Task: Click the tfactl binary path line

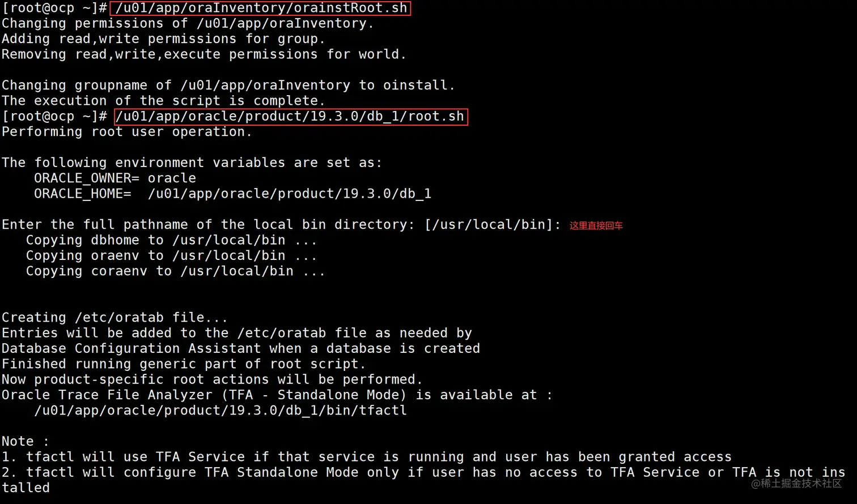Action: pyautogui.click(x=220, y=411)
